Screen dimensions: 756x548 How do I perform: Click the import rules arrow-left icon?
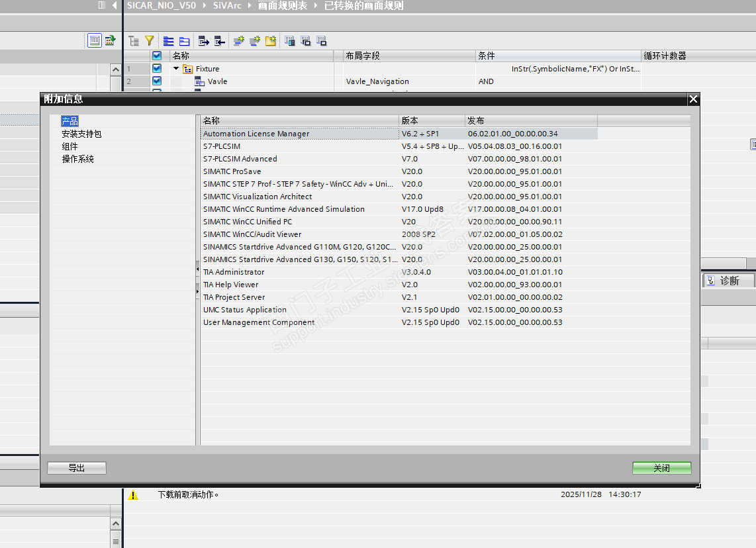pos(219,41)
